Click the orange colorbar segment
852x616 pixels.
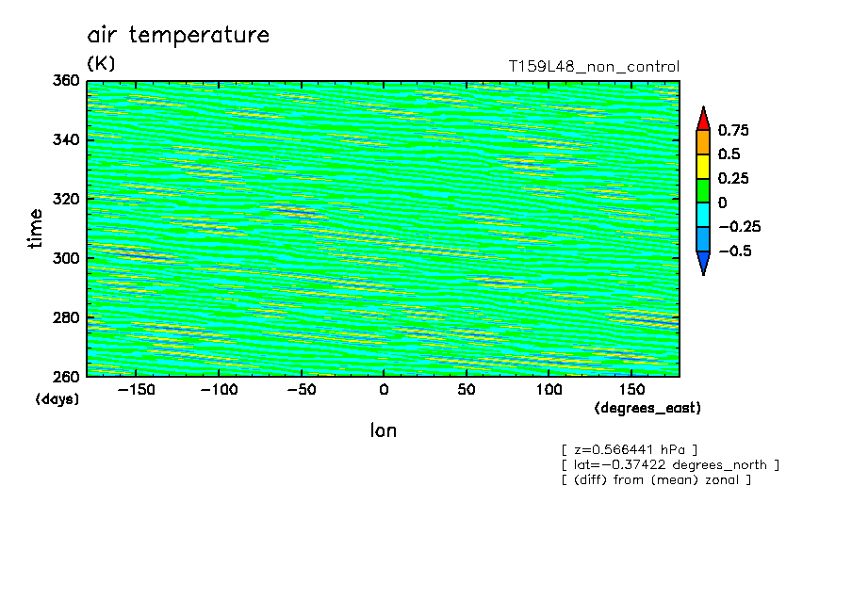[703, 141]
